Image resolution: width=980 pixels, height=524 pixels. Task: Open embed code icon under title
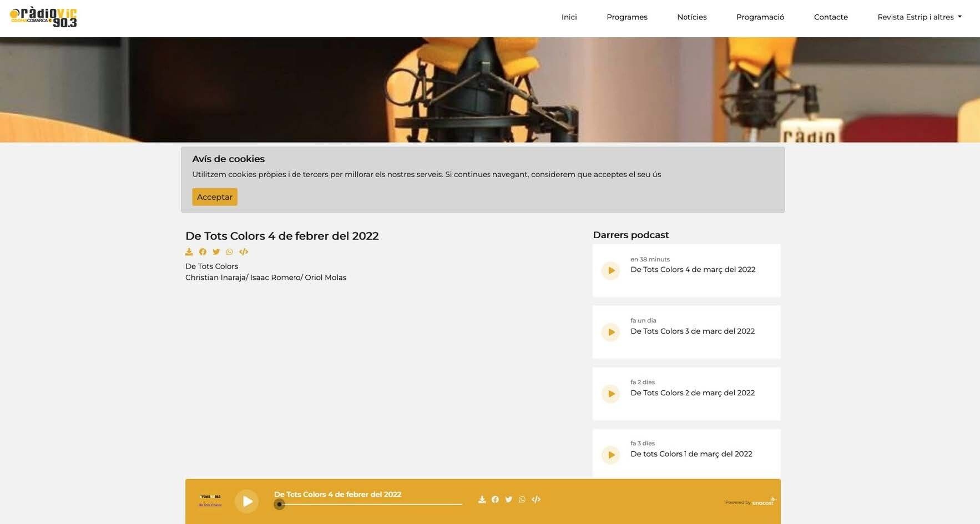tap(244, 252)
